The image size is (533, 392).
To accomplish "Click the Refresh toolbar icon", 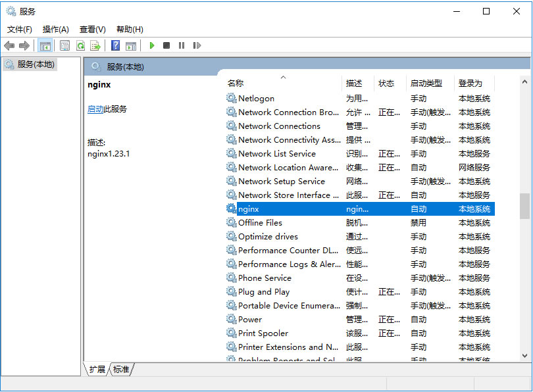I will (80, 45).
